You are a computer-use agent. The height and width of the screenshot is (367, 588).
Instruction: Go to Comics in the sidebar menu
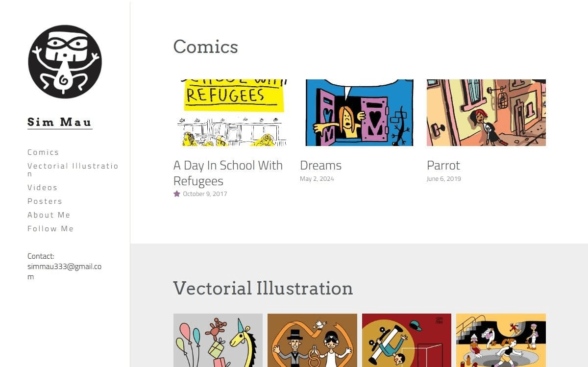point(43,152)
